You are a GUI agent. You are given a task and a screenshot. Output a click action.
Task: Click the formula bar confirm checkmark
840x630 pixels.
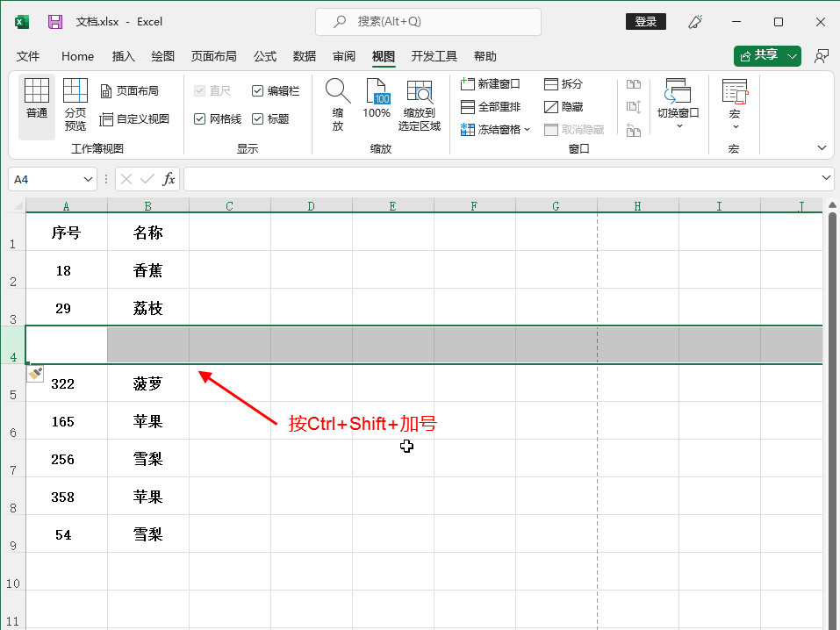[x=147, y=179]
